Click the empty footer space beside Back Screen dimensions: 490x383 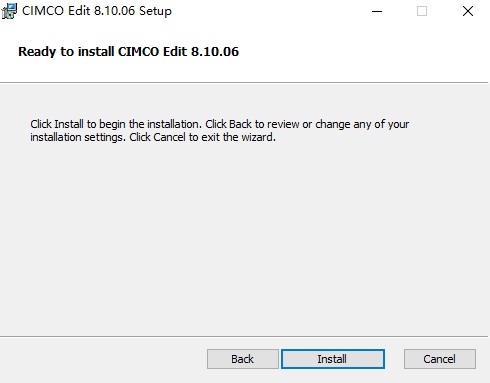pyautogui.click(x=103, y=359)
